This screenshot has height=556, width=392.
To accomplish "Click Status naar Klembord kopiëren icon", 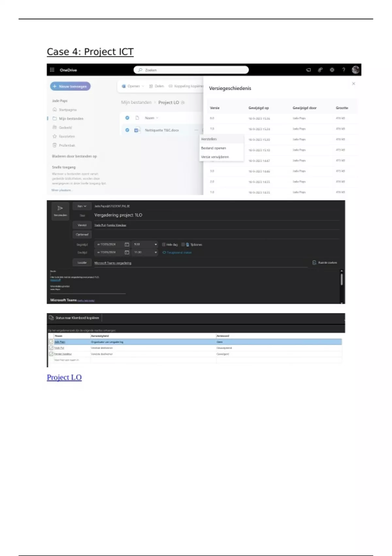I will tap(51, 318).
